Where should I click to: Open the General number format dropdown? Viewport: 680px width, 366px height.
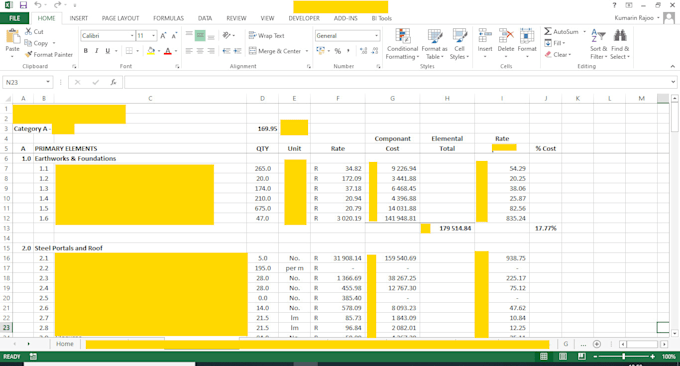376,36
